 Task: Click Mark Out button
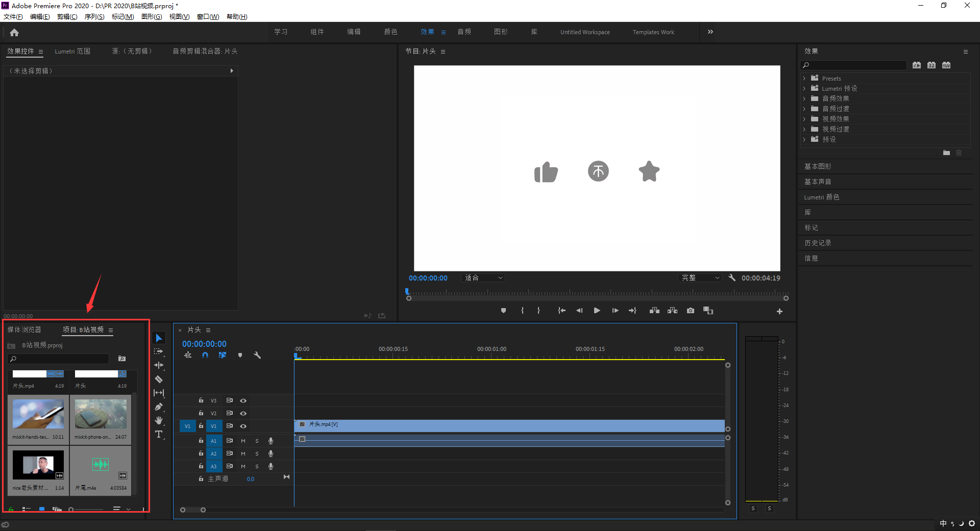[x=538, y=311]
